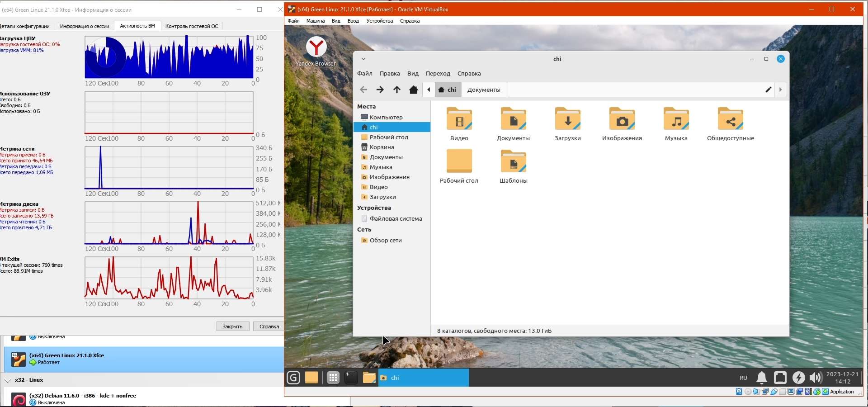The height and width of the screenshot is (407, 868).
Task: Open the applications grid in the panel
Action: (x=333, y=378)
